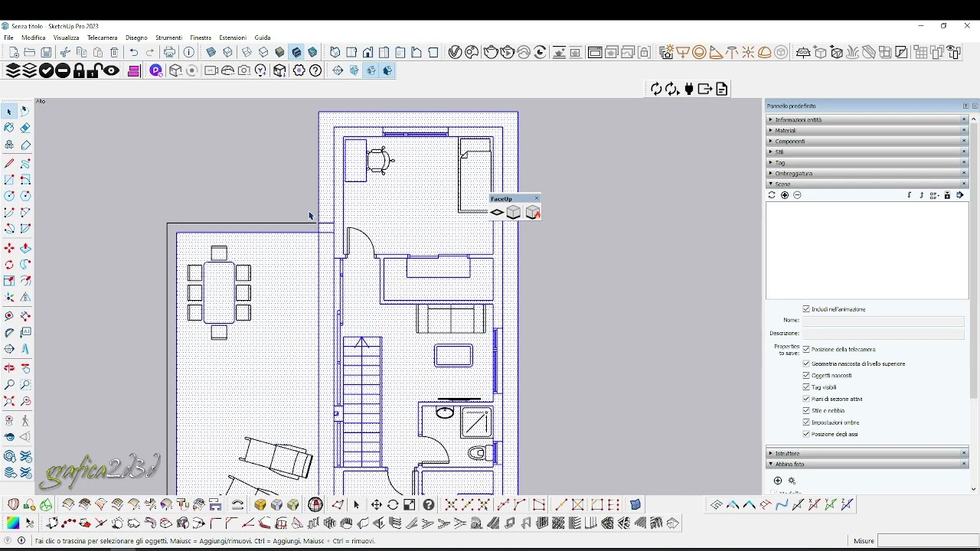Collapse the Abbina foto panel
The height and width of the screenshot is (551, 980).
point(867,464)
